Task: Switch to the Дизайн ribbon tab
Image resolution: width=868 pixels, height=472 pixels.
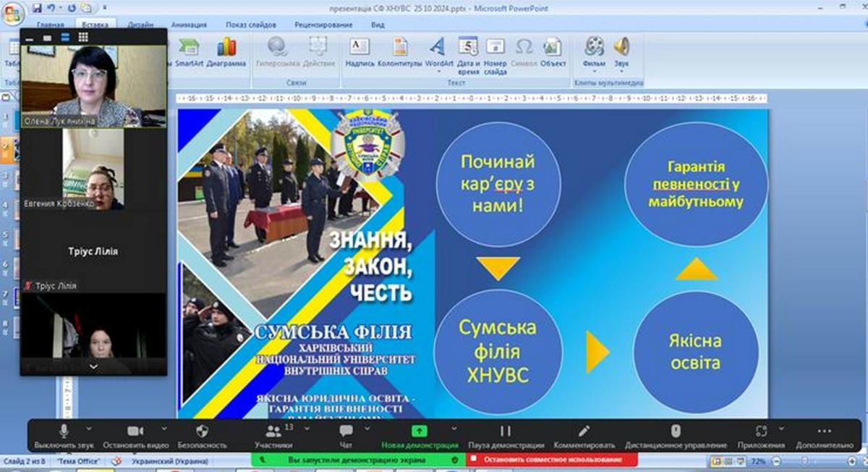Action: pos(140,25)
